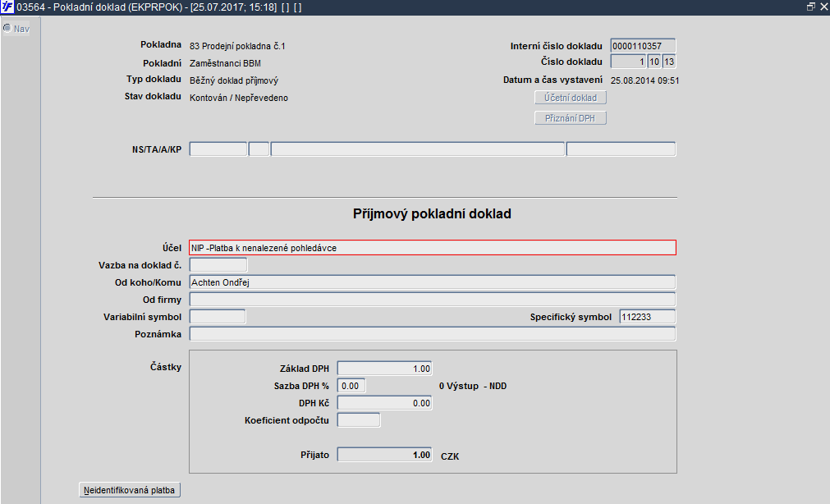
Task: Click the Přijato amount field
Action: click(384, 455)
